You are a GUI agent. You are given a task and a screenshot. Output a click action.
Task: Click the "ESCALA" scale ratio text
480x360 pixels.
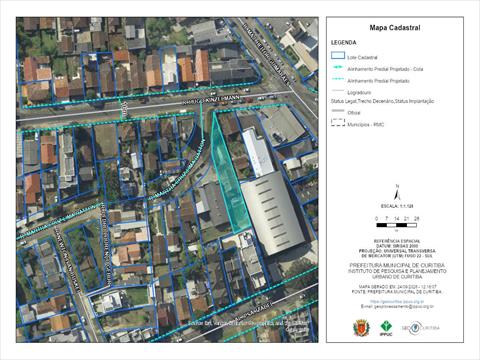(x=397, y=206)
